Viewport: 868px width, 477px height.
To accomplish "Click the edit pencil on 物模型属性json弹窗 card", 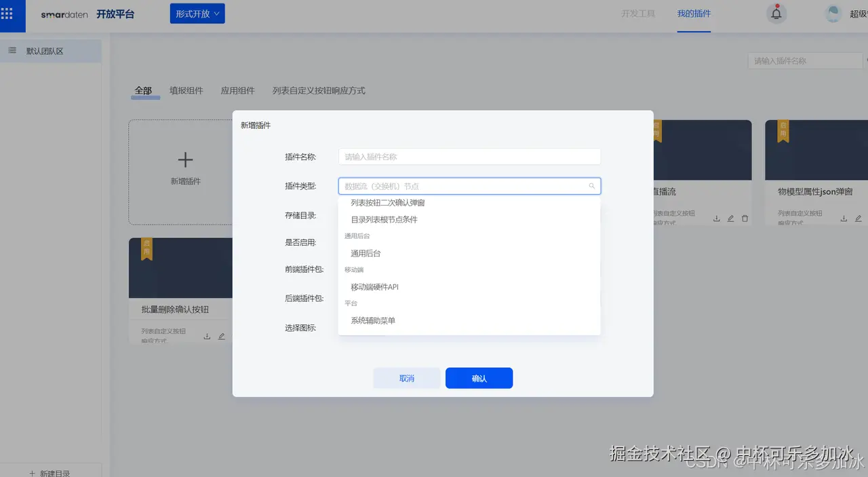I will coord(859,218).
